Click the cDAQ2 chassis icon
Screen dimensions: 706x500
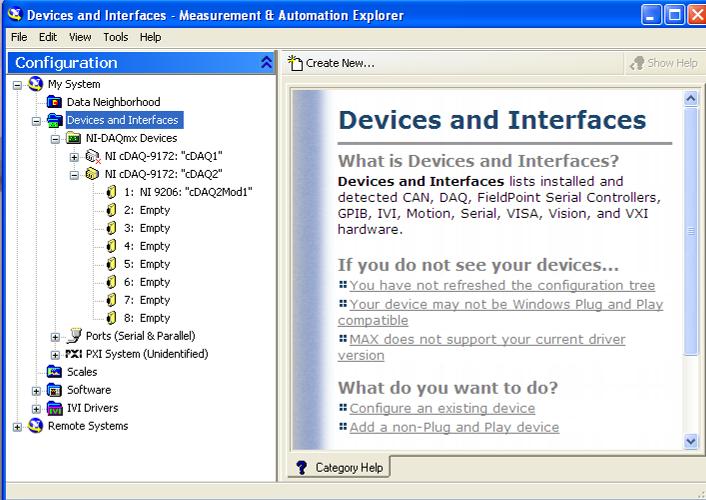pyautogui.click(x=92, y=174)
